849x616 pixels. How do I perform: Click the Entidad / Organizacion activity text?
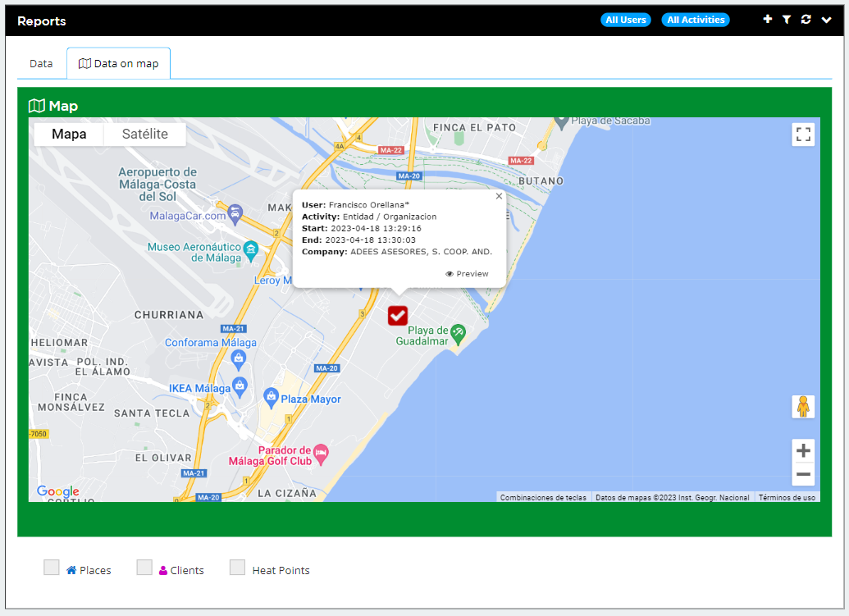pyautogui.click(x=390, y=217)
